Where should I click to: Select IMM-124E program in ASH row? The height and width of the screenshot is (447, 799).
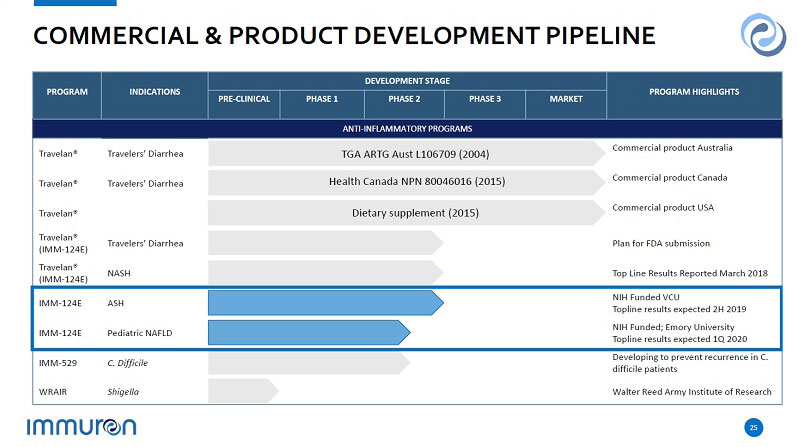60,303
